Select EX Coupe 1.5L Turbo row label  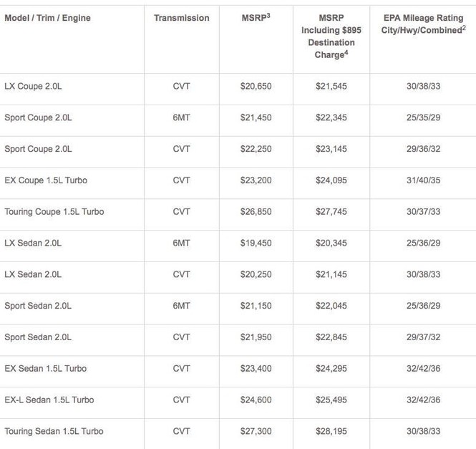click(x=46, y=180)
